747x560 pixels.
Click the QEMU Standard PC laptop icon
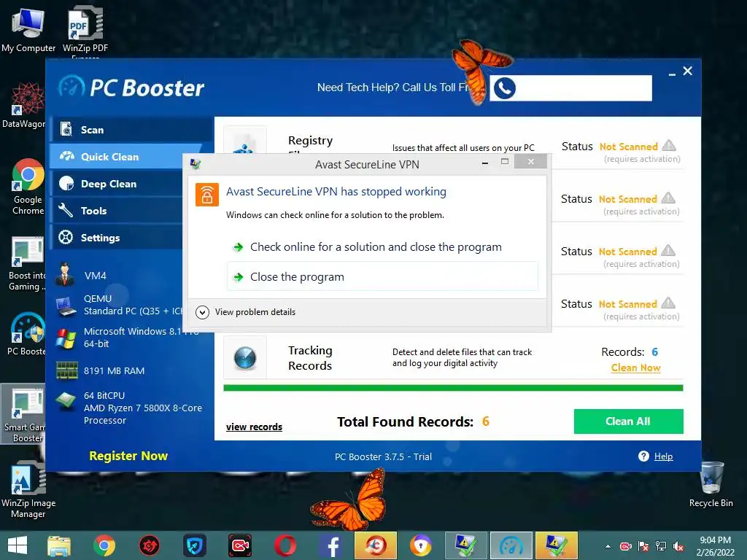[66, 306]
